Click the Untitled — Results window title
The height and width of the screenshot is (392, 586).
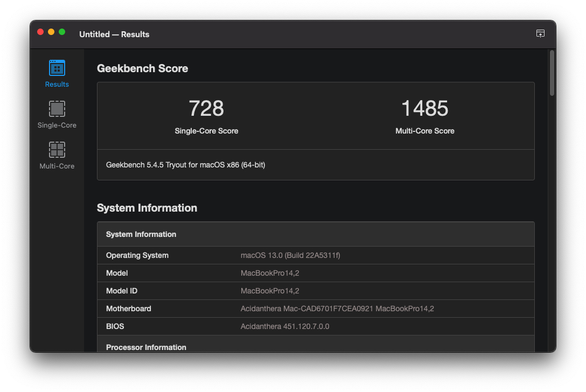(114, 34)
